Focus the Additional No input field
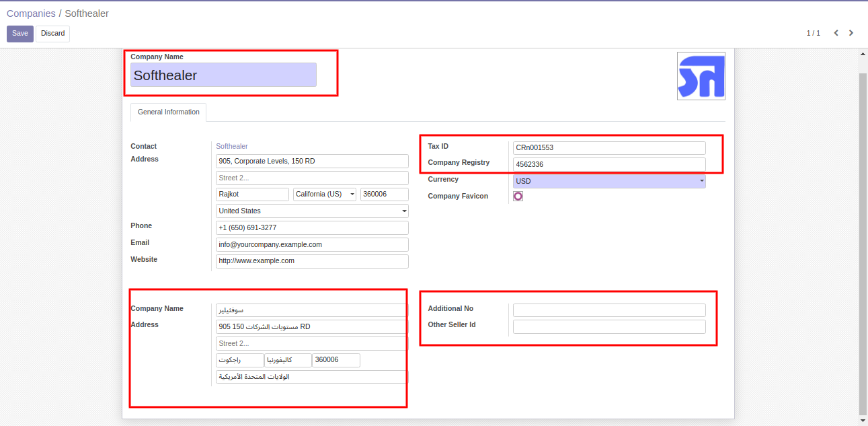This screenshot has width=868, height=426. point(608,310)
